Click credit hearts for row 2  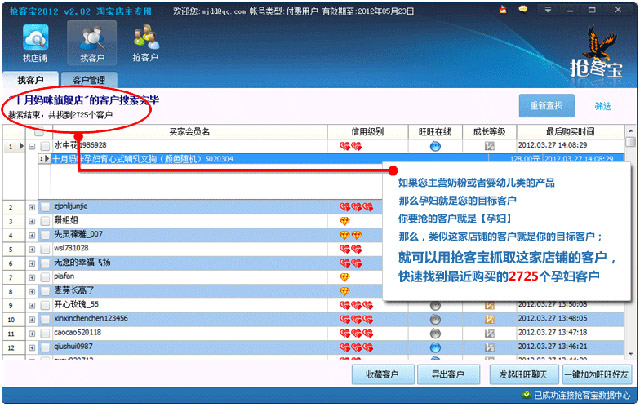click(x=356, y=207)
